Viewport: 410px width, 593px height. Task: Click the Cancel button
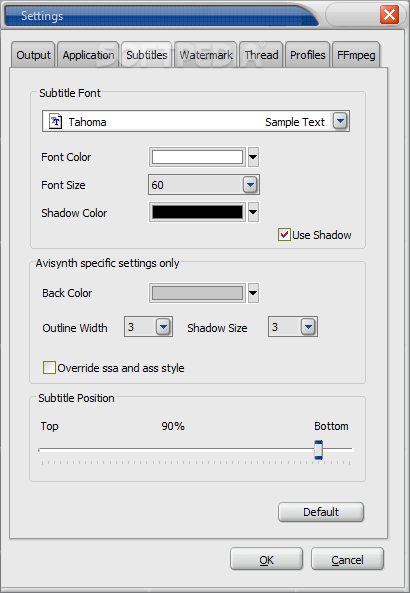[347, 559]
